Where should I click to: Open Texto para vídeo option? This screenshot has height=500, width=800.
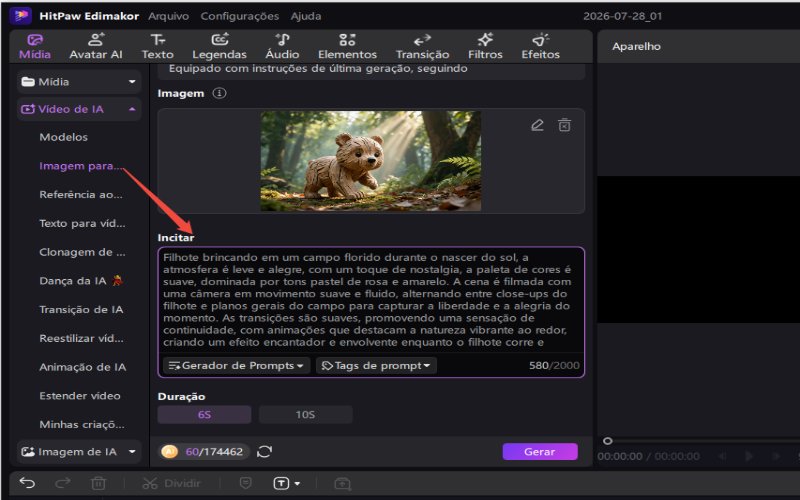(x=82, y=223)
